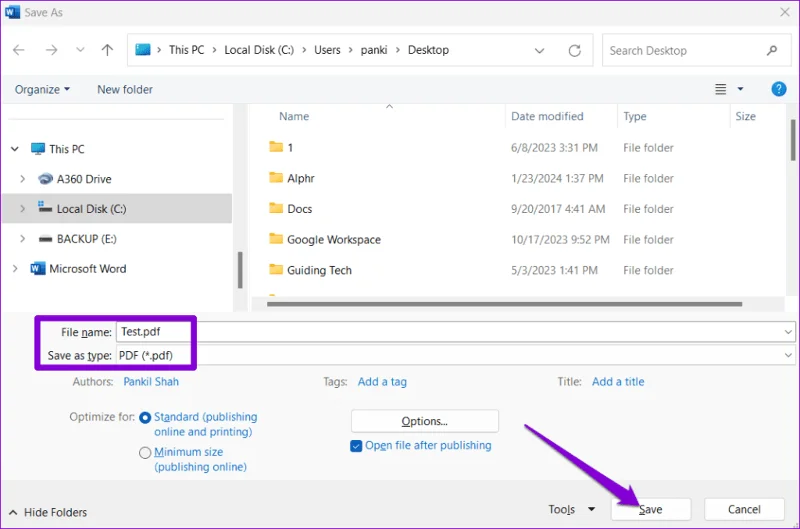
Task: Select the Docs folder
Action: pyautogui.click(x=299, y=209)
